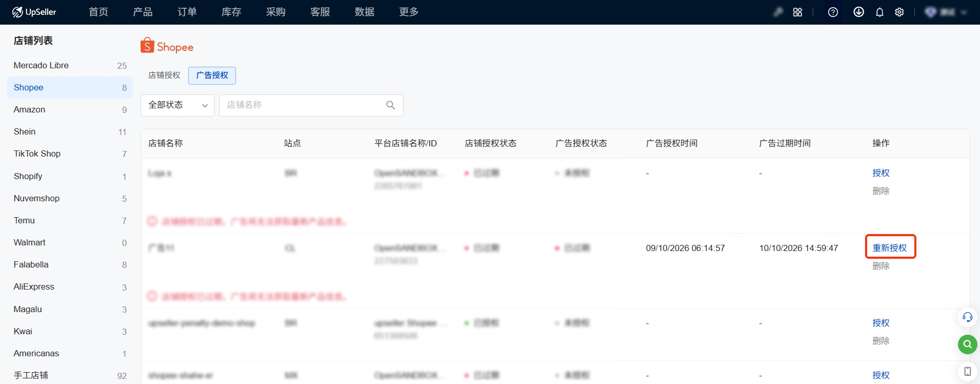
Task: Click 授权 for upseller-penalty-demo-shop
Action: pos(881,323)
